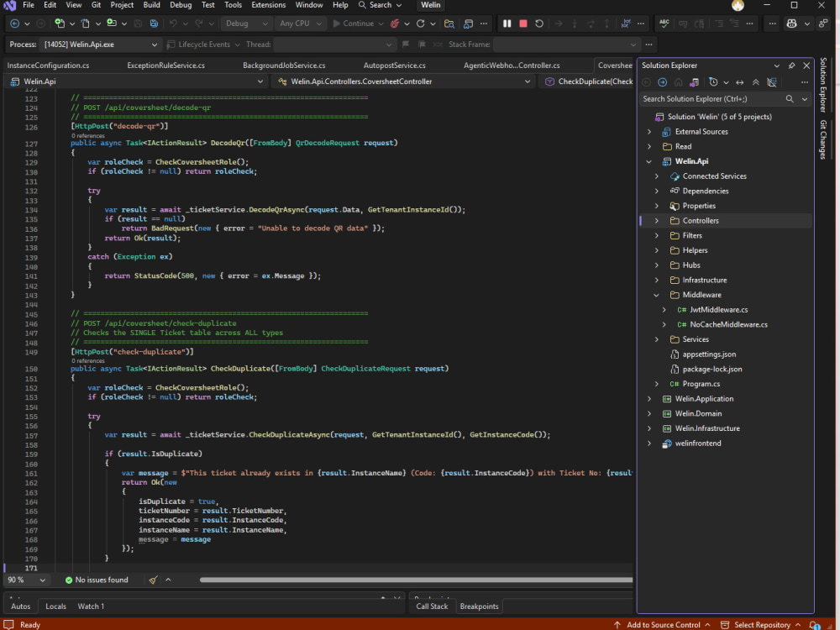Click Select Repository in status bar
This screenshot has width=840, height=630.
click(761, 625)
